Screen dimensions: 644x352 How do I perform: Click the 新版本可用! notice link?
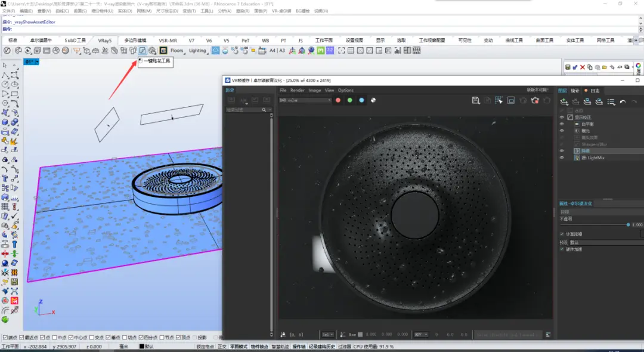tap(537, 90)
